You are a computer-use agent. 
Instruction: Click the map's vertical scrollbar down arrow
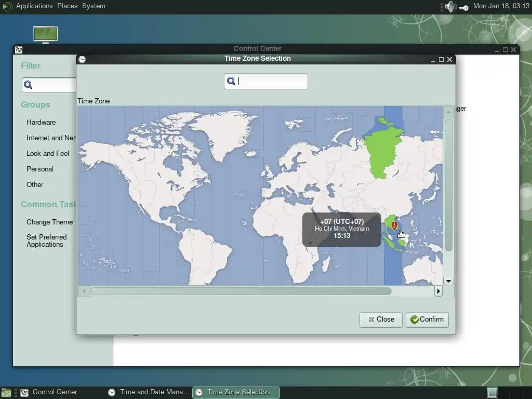click(448, 281)
